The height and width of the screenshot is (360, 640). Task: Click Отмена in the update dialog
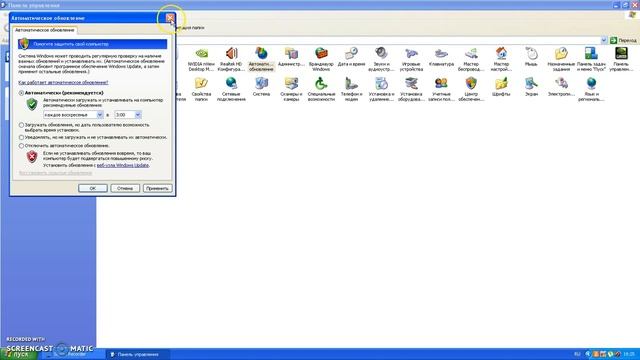pyautogui.click(x=125, y=188)
